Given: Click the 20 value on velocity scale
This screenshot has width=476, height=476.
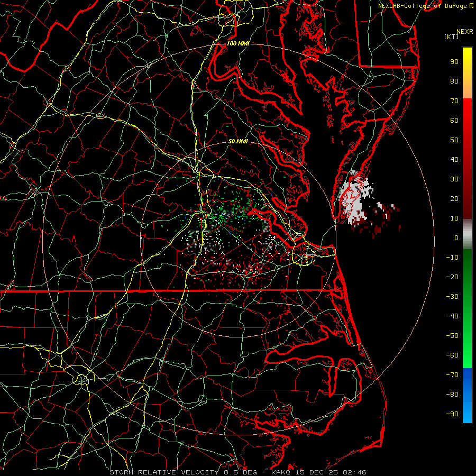Looking at the screenshot, I should pos(454,198).
